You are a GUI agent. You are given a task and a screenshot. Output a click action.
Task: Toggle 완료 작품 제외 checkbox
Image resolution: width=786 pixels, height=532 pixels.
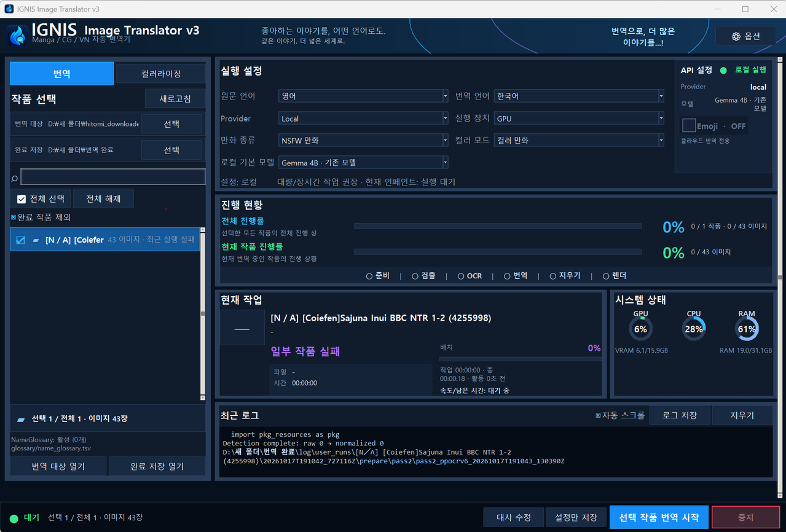(14, 217)
